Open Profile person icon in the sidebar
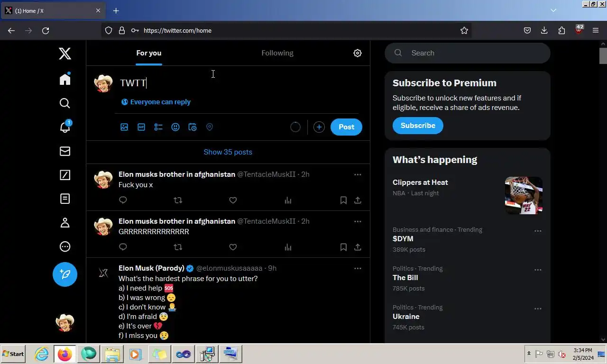607x364 pixels. 65,223
